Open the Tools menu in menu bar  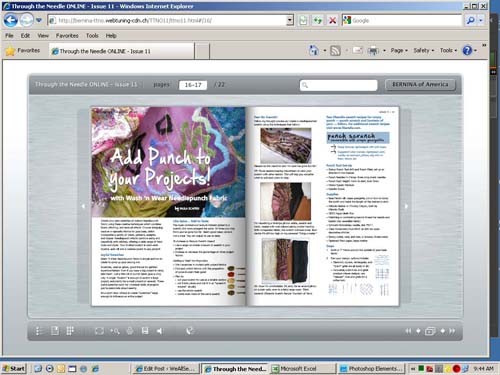92,35
